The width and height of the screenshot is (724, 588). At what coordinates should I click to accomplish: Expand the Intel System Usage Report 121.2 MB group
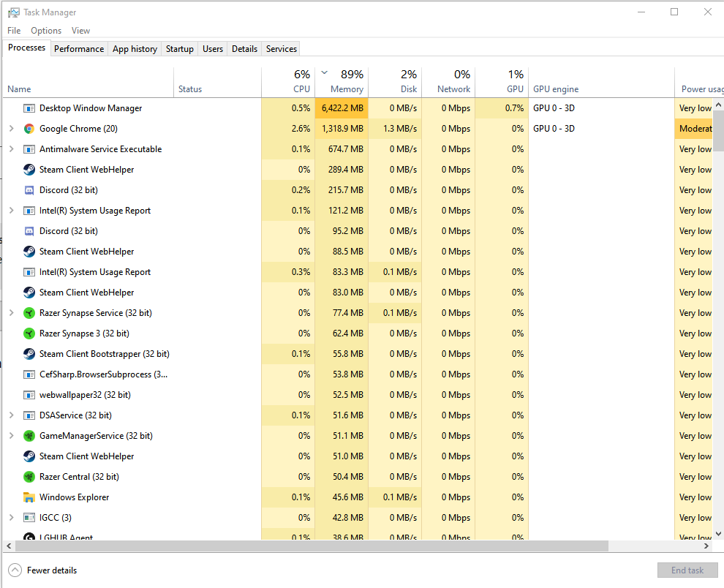pyautogui.click(x=12, y=211)
